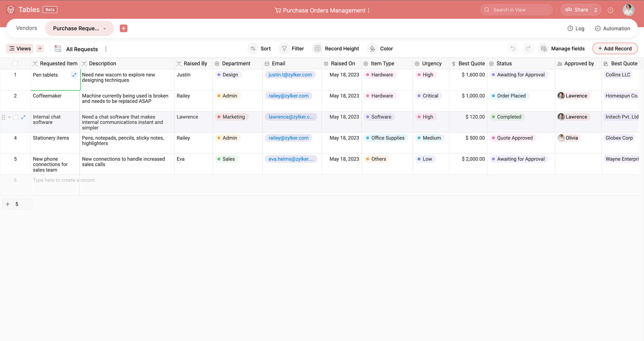Expand the Pen tablets record icon
Image resolution: width=644 pixels, height=341 pixels.
(74, 75)
